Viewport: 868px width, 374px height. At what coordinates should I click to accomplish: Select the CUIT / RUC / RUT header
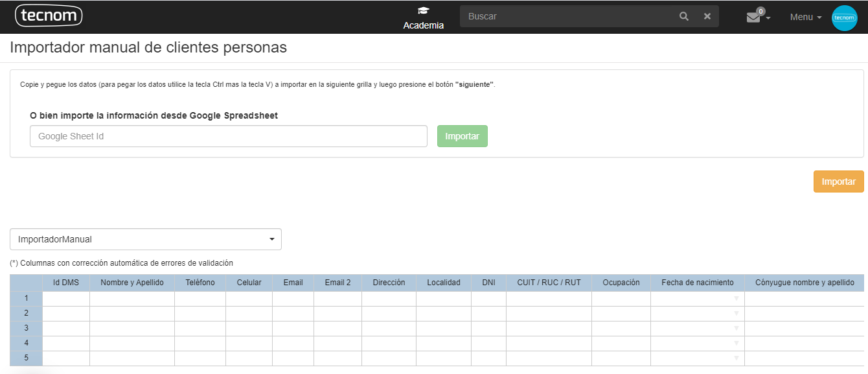click(x=549, y=283)
